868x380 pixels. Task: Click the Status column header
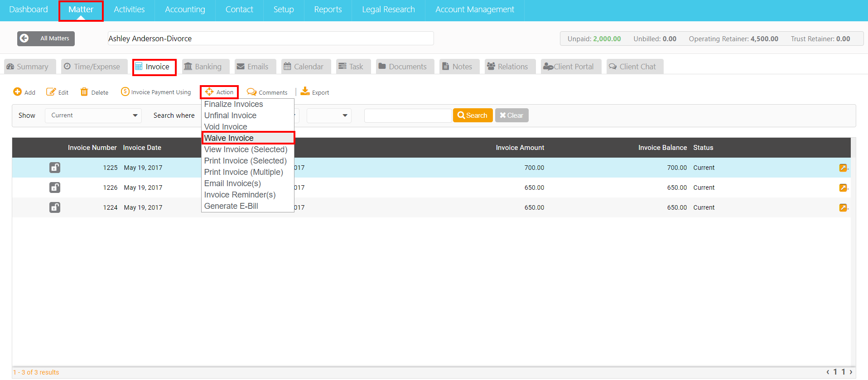pyautogui.click(x=703, y=148)
